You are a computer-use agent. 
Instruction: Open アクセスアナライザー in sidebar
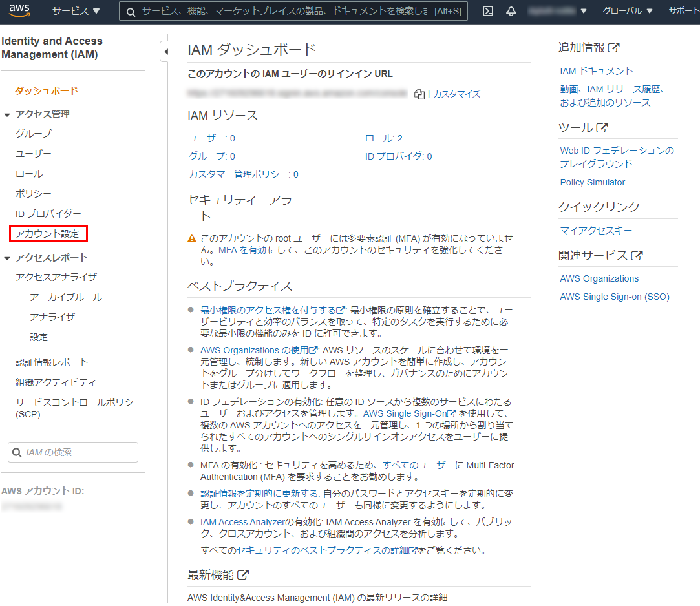pos(61,277)
